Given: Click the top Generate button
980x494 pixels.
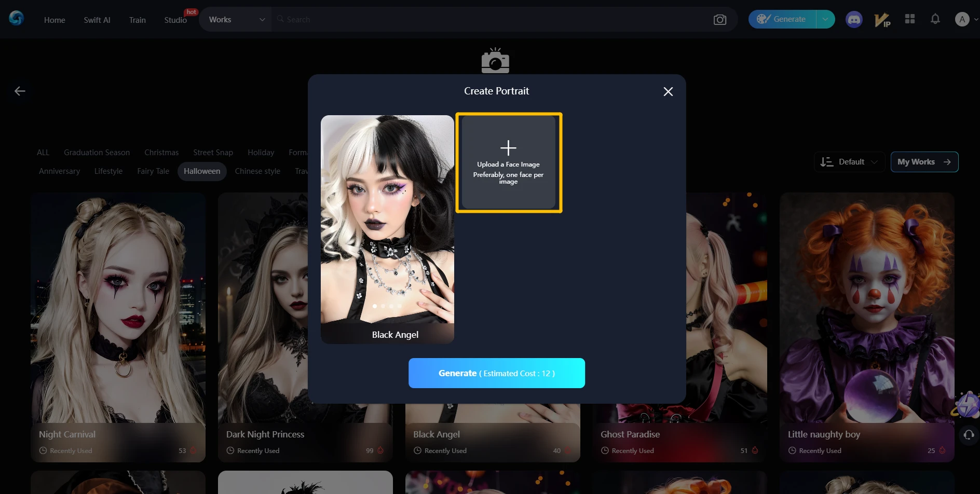Looking at the screenshot, I should pyautogui.click(x=782, y=19).
